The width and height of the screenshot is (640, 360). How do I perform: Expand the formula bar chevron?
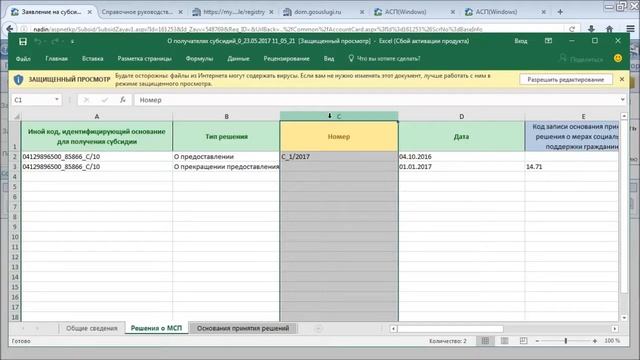[622, 100]
